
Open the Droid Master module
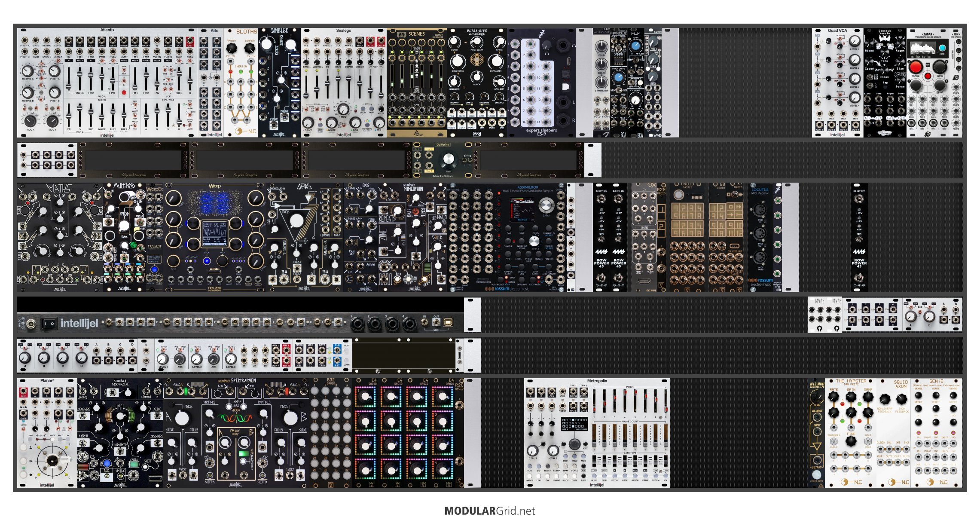point(687,238)
